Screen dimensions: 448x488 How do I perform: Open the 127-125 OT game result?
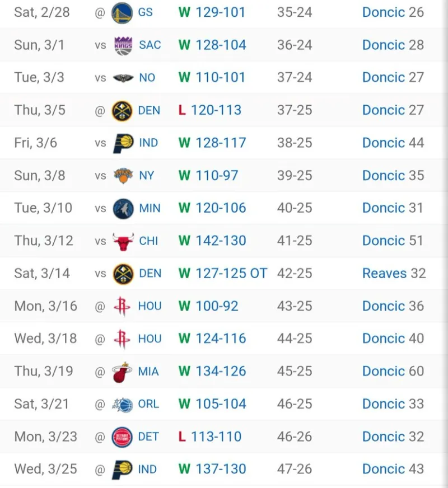point(231,274)
